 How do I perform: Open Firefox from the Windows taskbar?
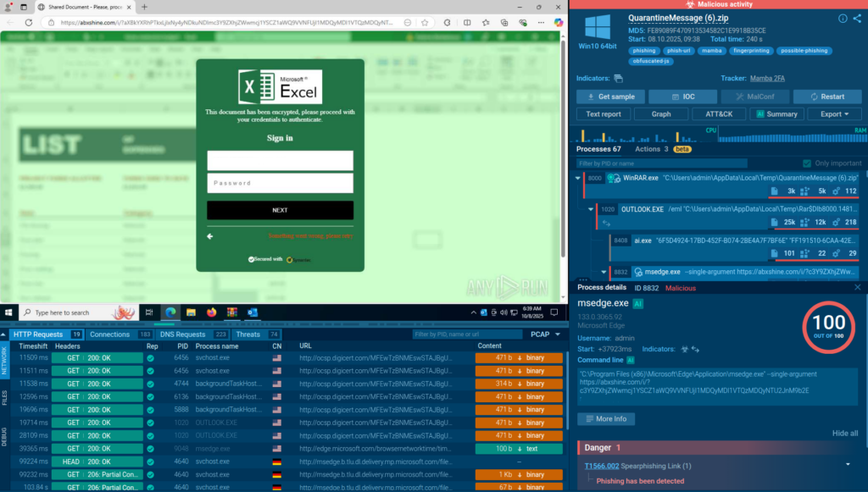[211, 312]
